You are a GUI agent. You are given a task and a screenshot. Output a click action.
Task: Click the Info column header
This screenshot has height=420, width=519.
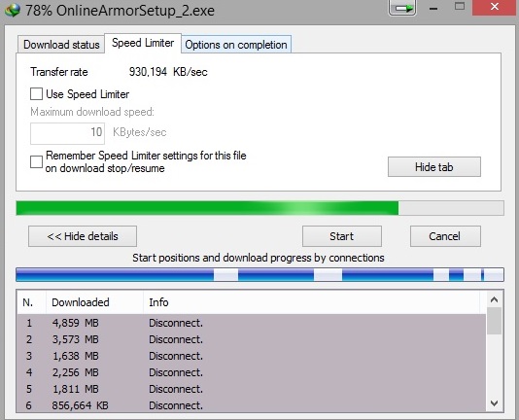pos(311,302)
